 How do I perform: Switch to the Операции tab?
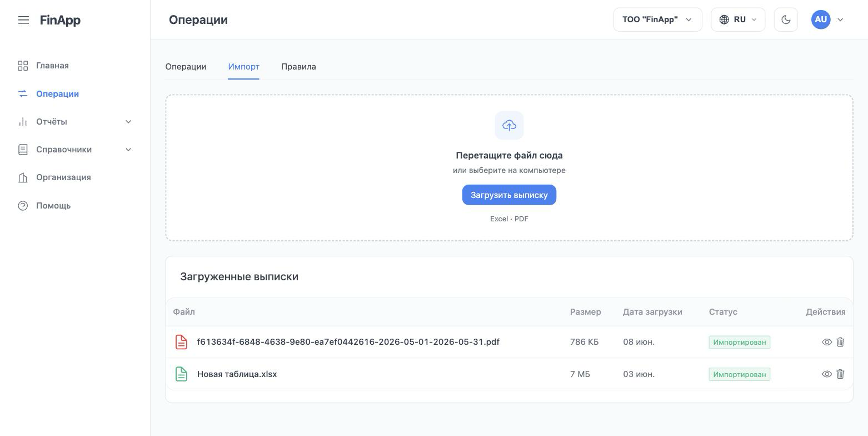(x=186, y=67)
